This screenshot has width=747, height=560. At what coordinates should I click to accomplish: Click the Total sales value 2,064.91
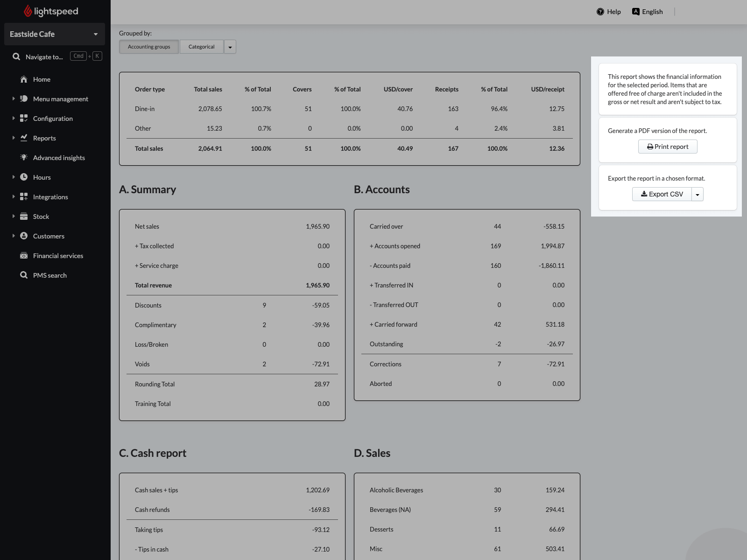click(210, 148)
